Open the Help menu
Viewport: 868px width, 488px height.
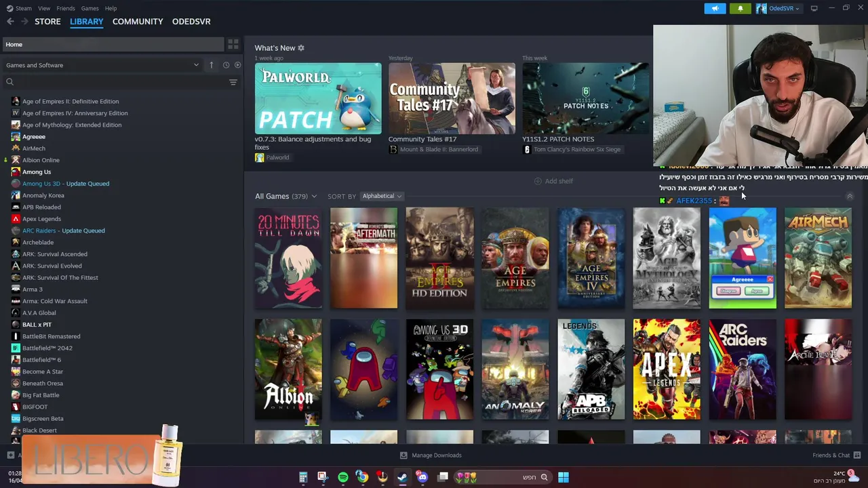point(111,8)
